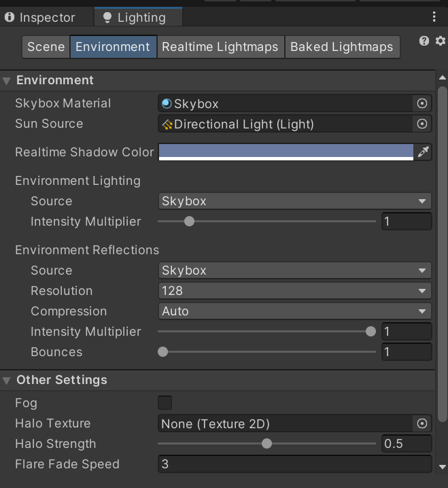
Task: Collapse the Other Settings section
Action: click(x=6, y=381)
